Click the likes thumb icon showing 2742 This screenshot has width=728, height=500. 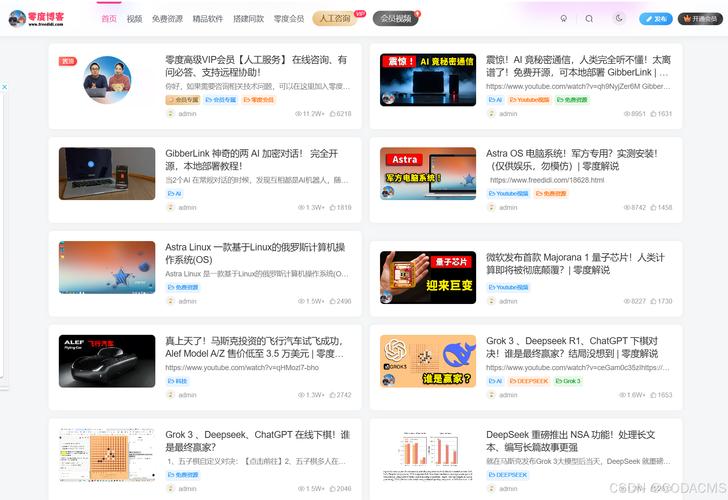click(x=332, y=395)
